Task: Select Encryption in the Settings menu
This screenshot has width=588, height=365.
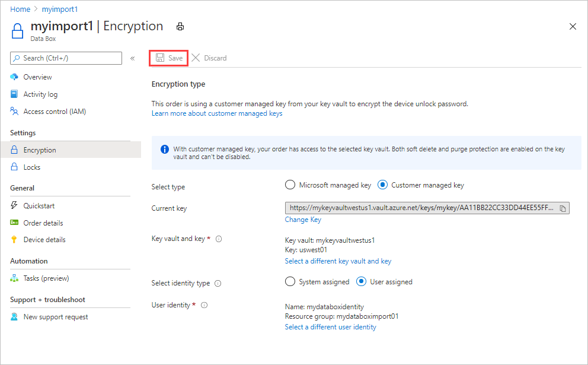Action: pos(71,150)
